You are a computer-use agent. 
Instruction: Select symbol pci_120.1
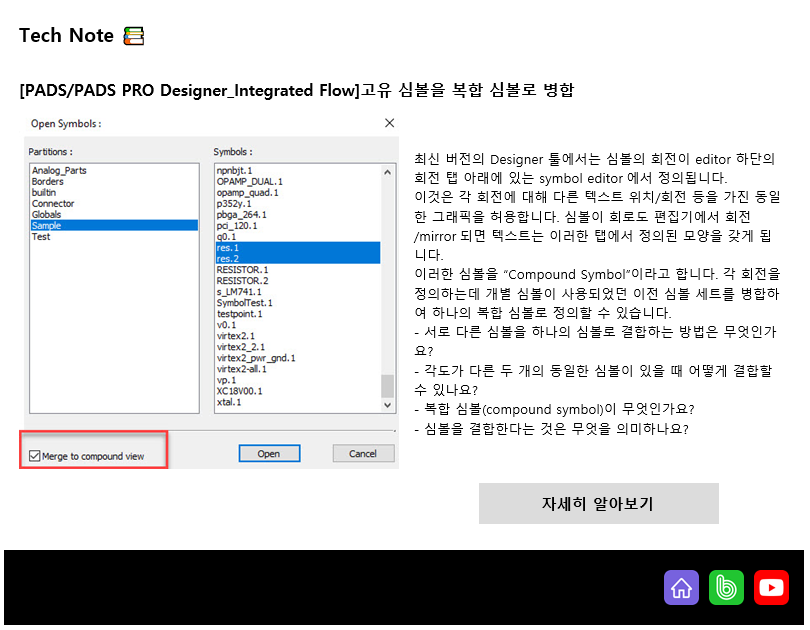tap(298, 226)
